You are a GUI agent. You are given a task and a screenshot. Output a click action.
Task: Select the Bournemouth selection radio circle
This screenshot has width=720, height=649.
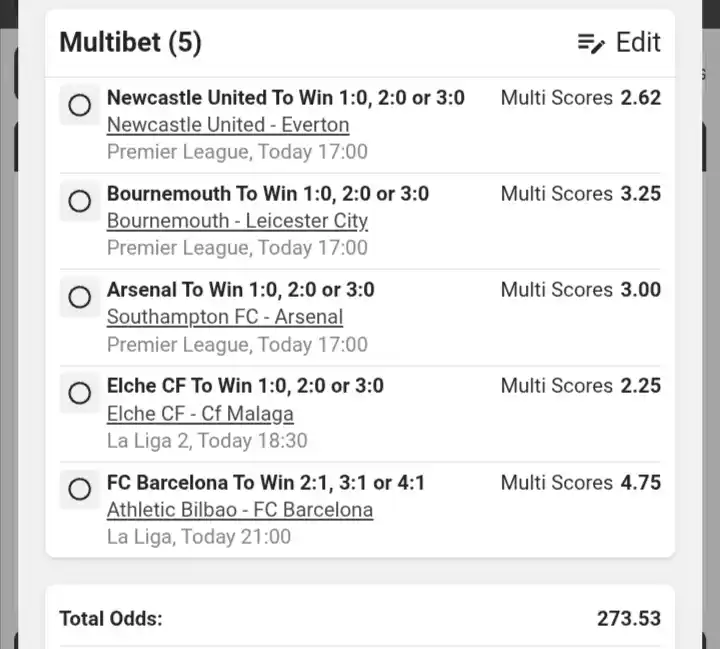[79, 201]
